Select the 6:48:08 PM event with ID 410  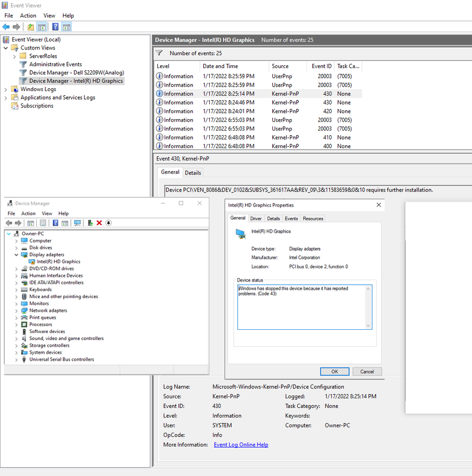tap(258, 137)
